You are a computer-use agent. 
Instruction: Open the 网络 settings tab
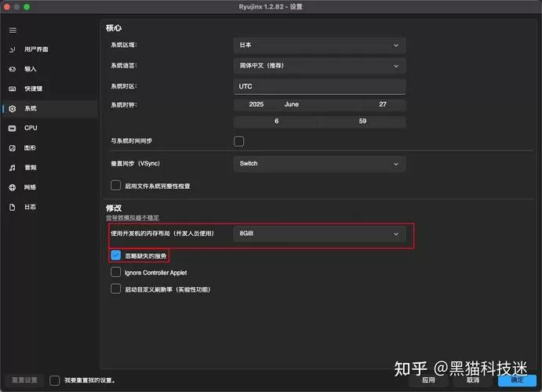point(50,187)
